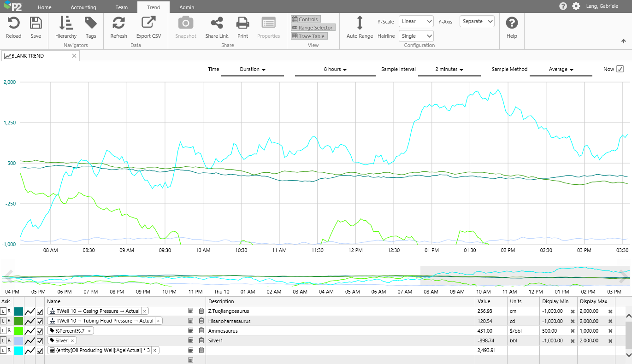Print the trend chart

point(242,23)
